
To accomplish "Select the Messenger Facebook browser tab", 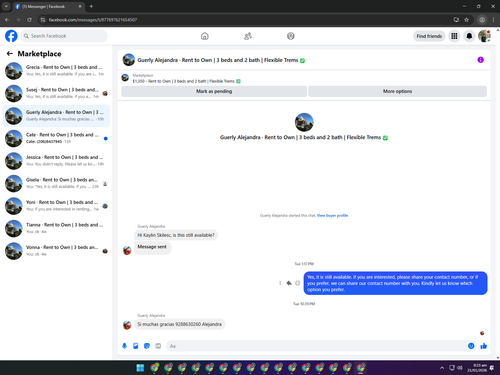I will pos(48,6).
